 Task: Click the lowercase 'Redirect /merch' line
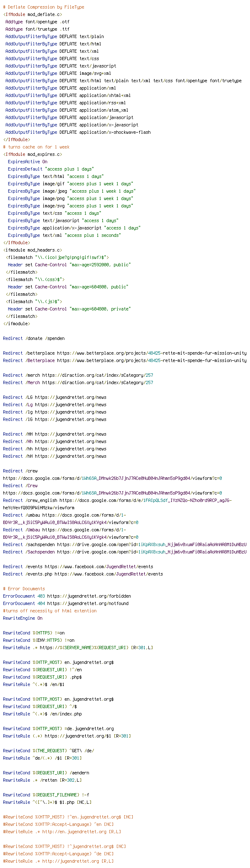(78, 376)
